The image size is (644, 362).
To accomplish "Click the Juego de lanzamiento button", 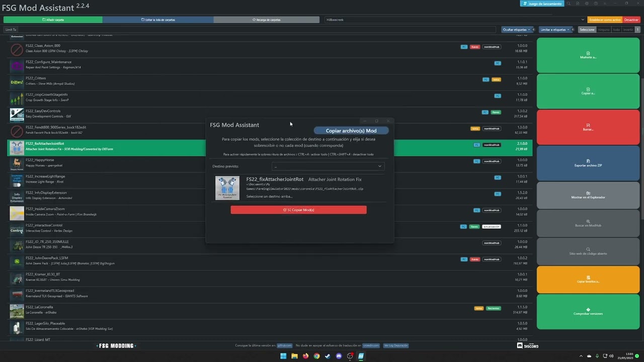I will pos(541,4).
